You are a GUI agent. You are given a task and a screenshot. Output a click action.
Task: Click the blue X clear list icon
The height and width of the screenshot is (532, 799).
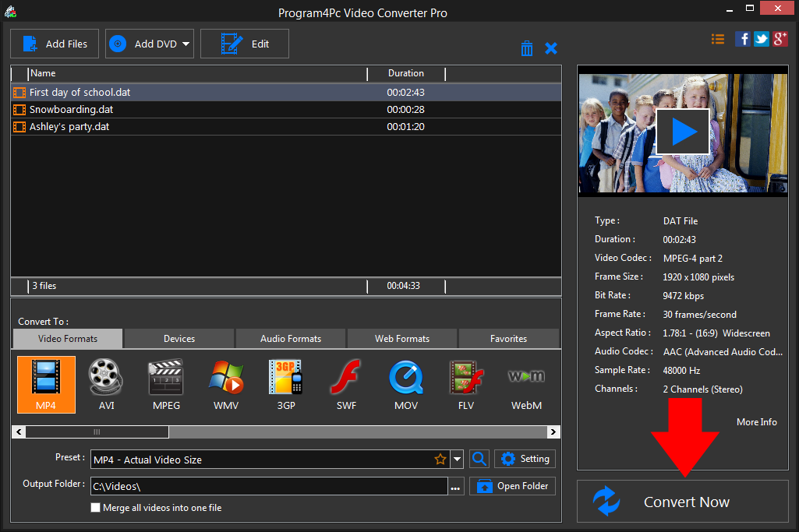point(551,48)
